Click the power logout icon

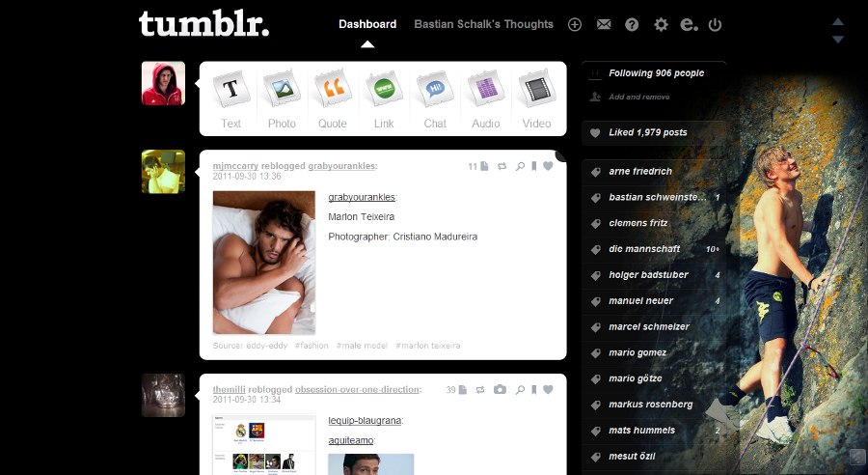tap(715, 24)
